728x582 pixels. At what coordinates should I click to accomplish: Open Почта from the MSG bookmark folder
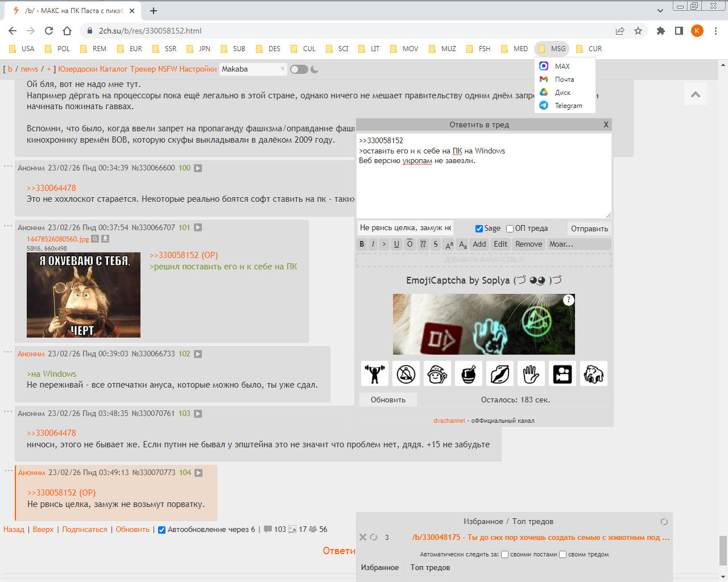coord(565,80)
